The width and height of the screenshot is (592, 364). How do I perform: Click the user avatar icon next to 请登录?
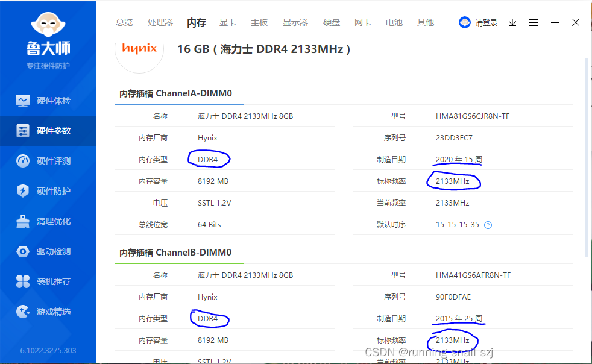[465, 23]
